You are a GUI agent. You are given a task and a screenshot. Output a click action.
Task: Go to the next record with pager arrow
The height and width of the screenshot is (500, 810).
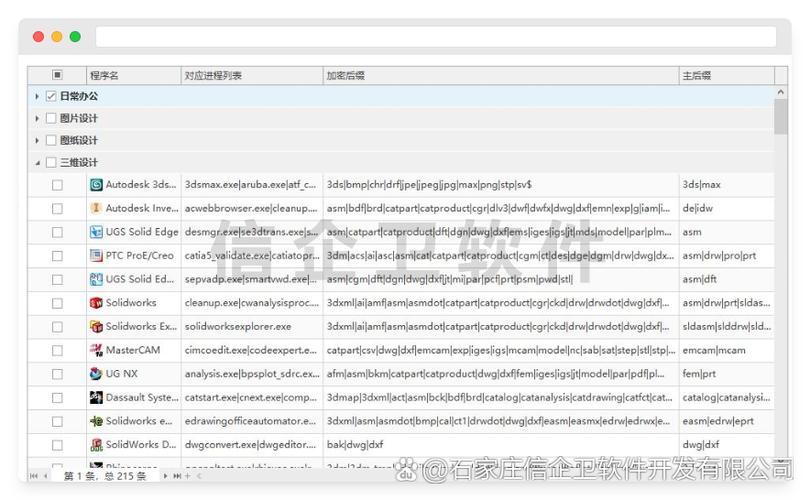pos(165,476)
